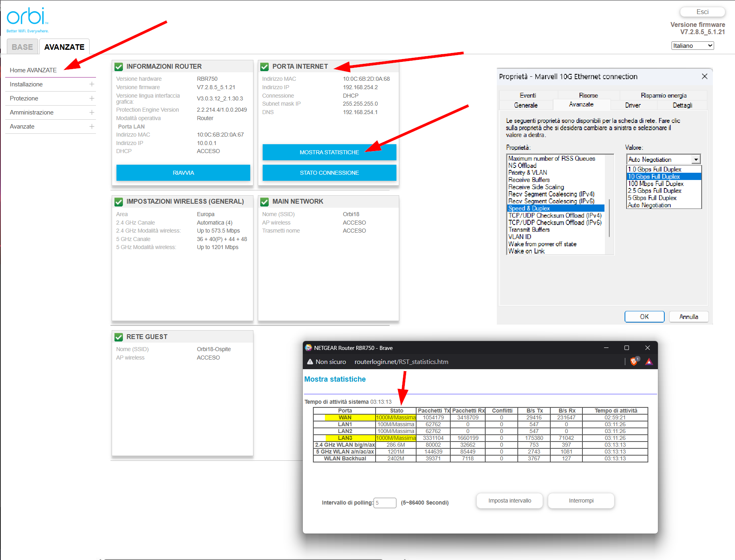The height and width of the screenshot is (560, 735).
Task: Confirm with OK in properties dialog
Action: tap(644, 317)
